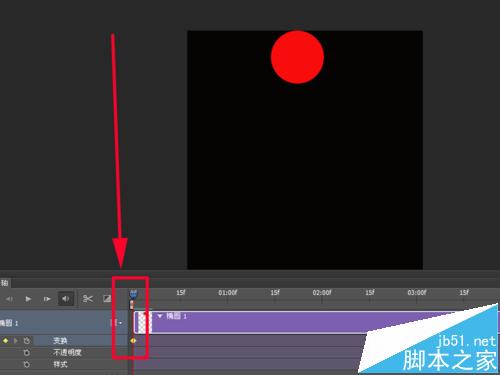This screenshot has width=500, height=375.
Task: Collapse the 椭圆 1 clip triangle
Action: point(160,316)
